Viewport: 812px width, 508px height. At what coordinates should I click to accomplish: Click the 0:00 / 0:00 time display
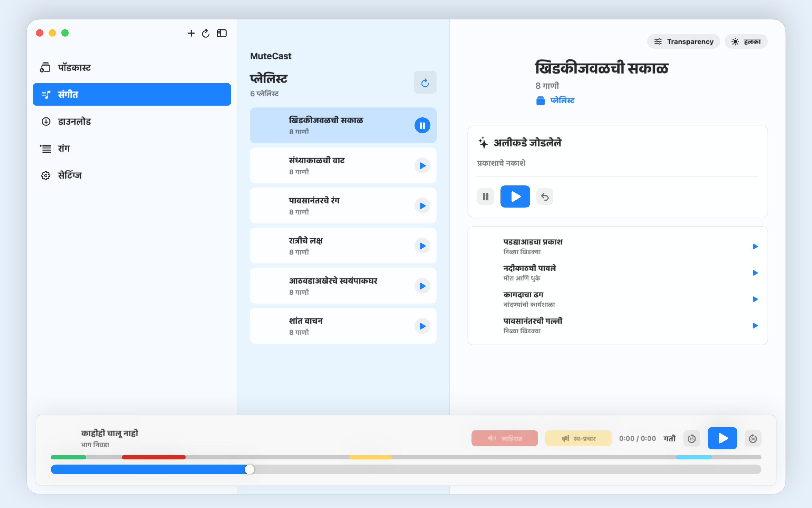637,438
